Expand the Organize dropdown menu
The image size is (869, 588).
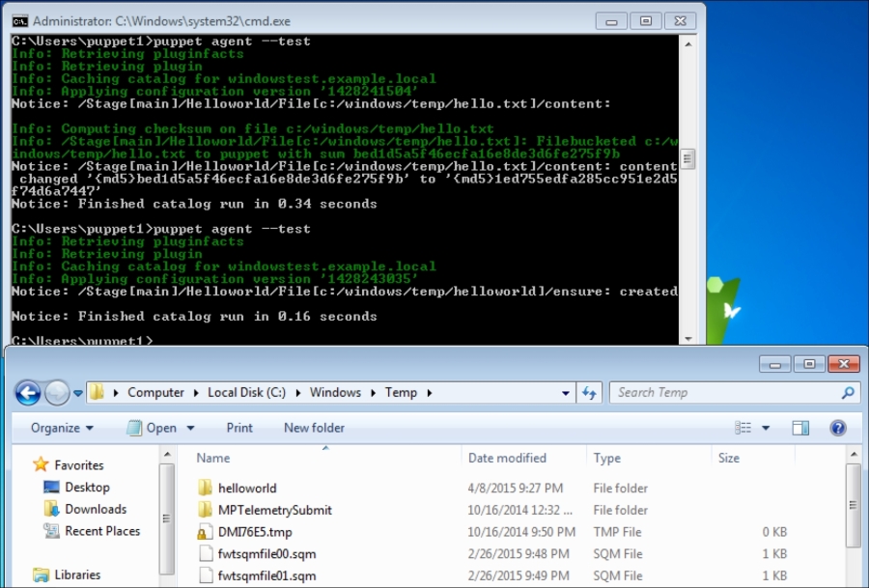(62, 428)
